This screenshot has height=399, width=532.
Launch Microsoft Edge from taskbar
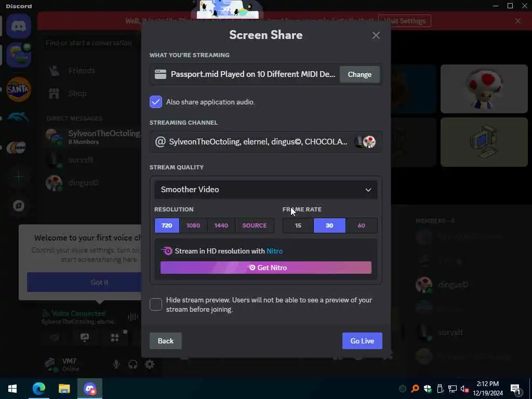coord(38,389)
